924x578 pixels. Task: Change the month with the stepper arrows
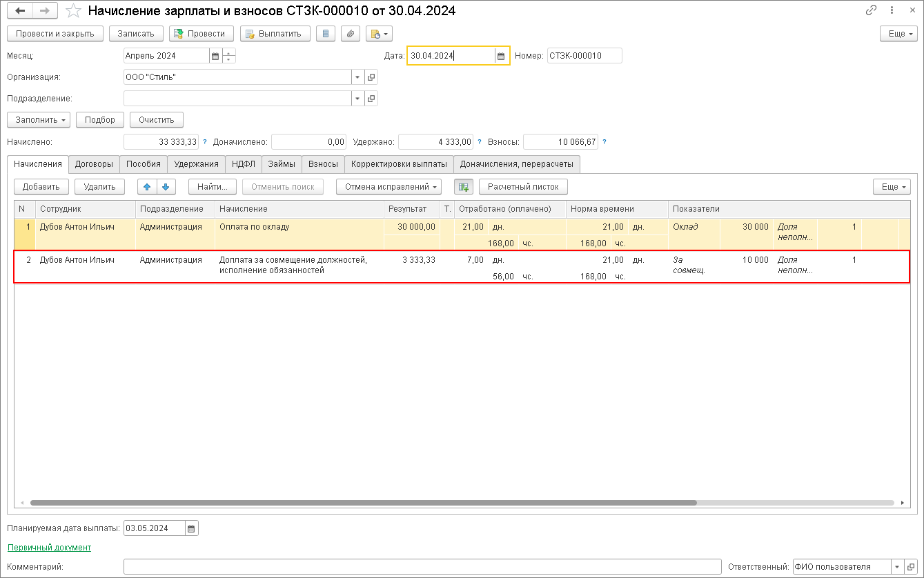pyautogui.click(x=229, y=56)
